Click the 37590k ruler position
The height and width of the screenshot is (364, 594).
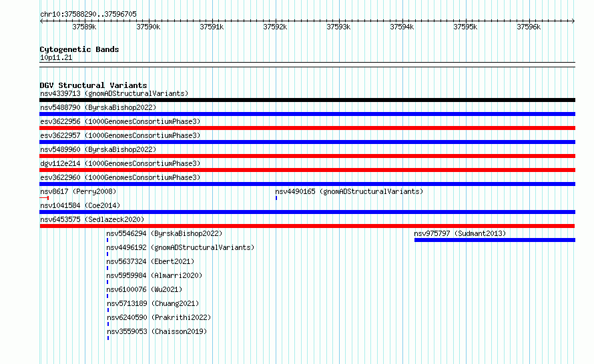point(148,27)
